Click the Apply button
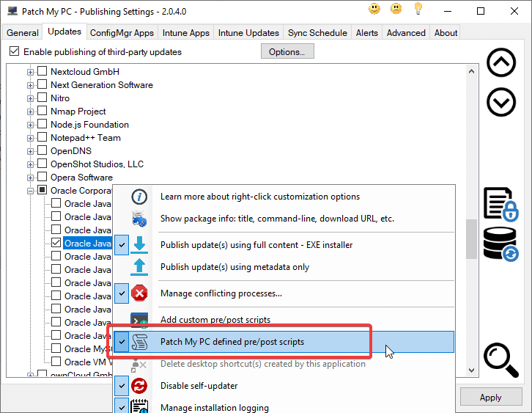Image resolution: width=532 pixels, height=413 pixels. click(x=491, y=397)
